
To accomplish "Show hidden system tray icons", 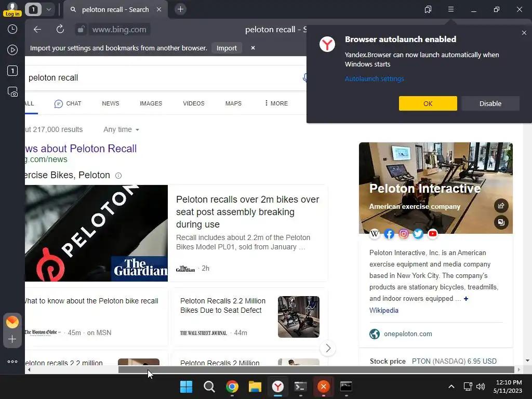I will point(451,387).
